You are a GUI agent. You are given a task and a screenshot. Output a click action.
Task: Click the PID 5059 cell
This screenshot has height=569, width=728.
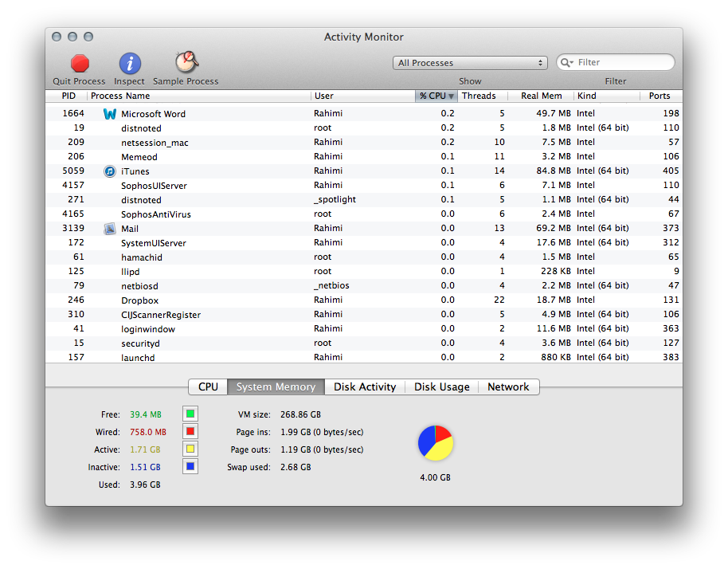[73, 171]
